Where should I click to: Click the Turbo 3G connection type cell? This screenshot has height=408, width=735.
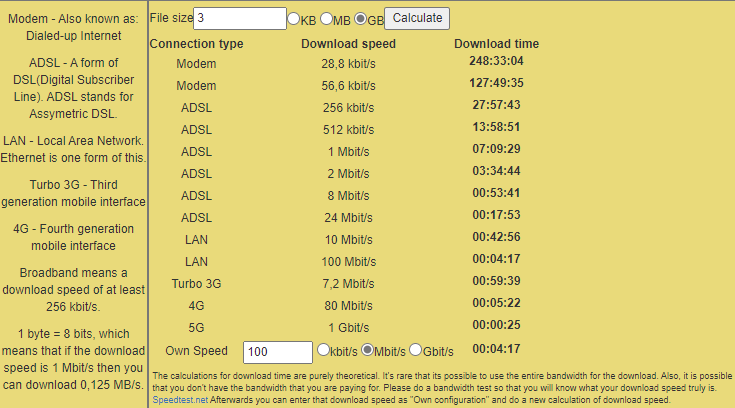click(196, 284)
